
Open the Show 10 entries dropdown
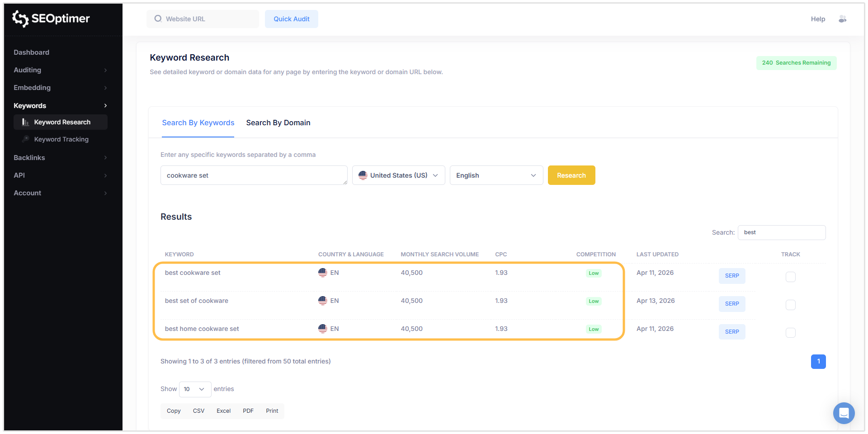[194, 389]
